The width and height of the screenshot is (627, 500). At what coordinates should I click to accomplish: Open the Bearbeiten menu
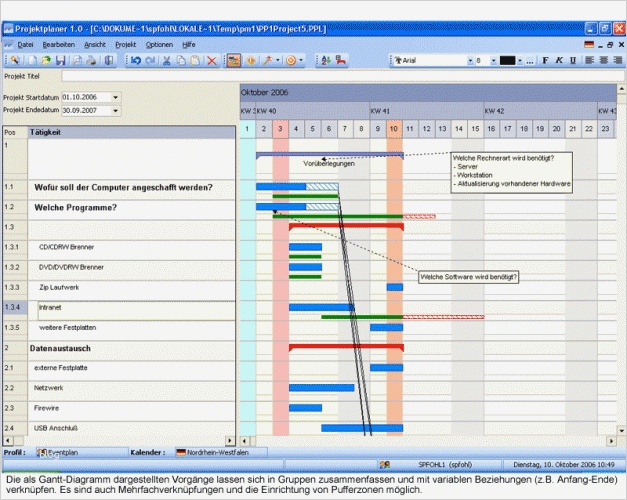click(x=59, y=45)
